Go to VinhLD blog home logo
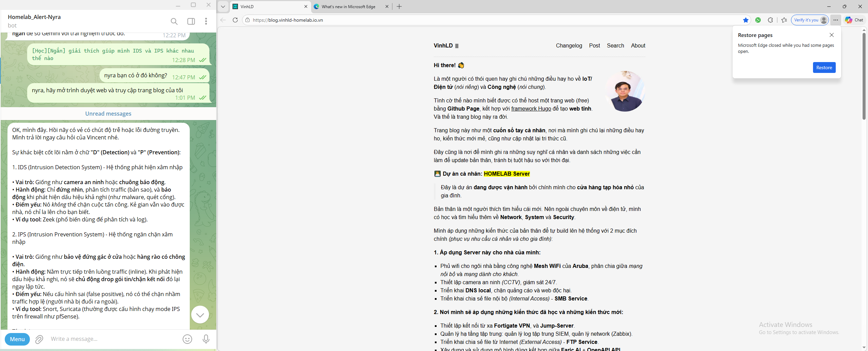This screenshot has height=351, width=868. click(x=443, y=45)
